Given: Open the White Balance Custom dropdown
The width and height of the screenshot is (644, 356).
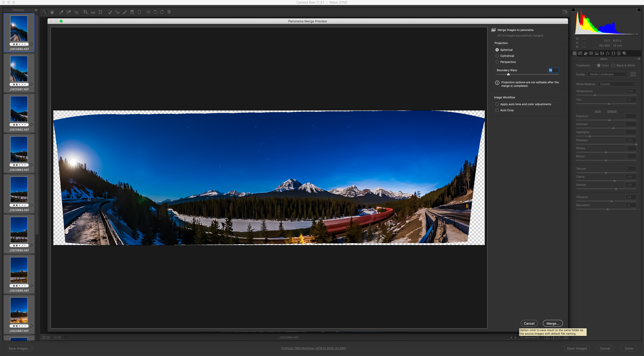Looking at the screenshot, I should (x=617, y=84).
